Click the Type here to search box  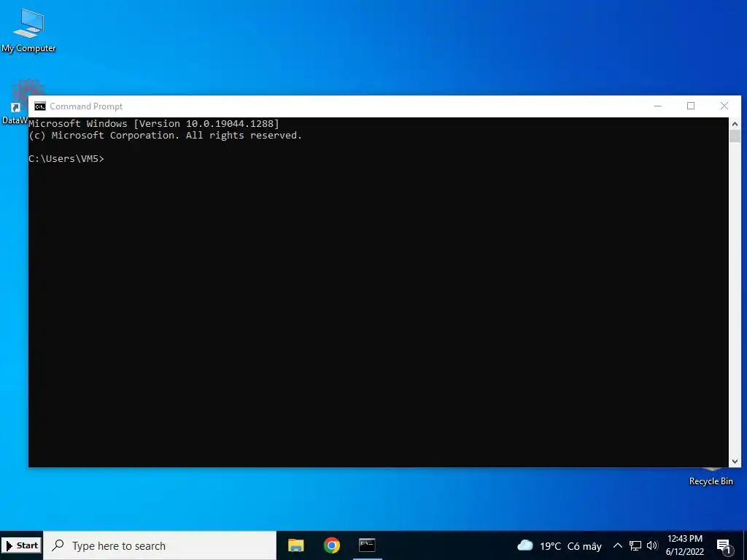pos(160,545)
